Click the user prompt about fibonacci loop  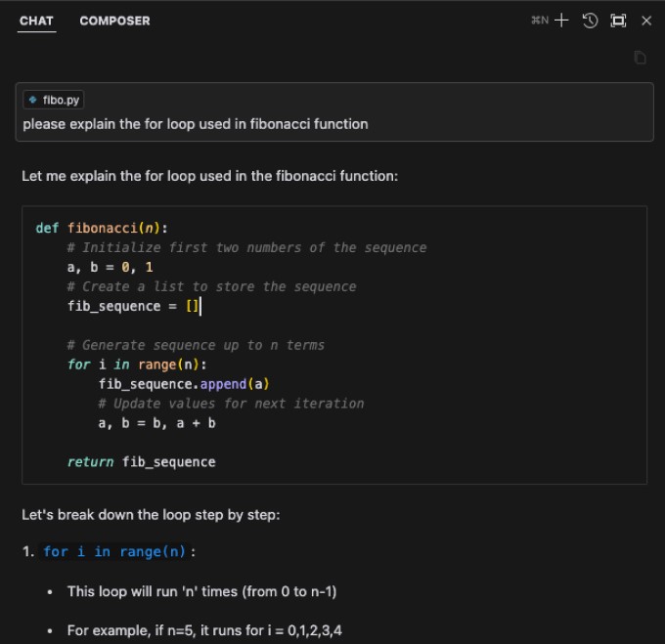point(196,124)
